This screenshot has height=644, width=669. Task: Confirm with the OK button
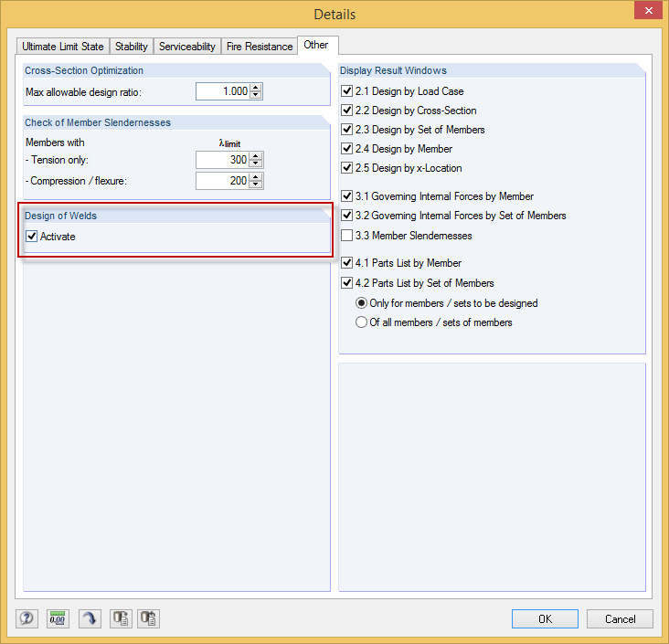tap(545, 618)
